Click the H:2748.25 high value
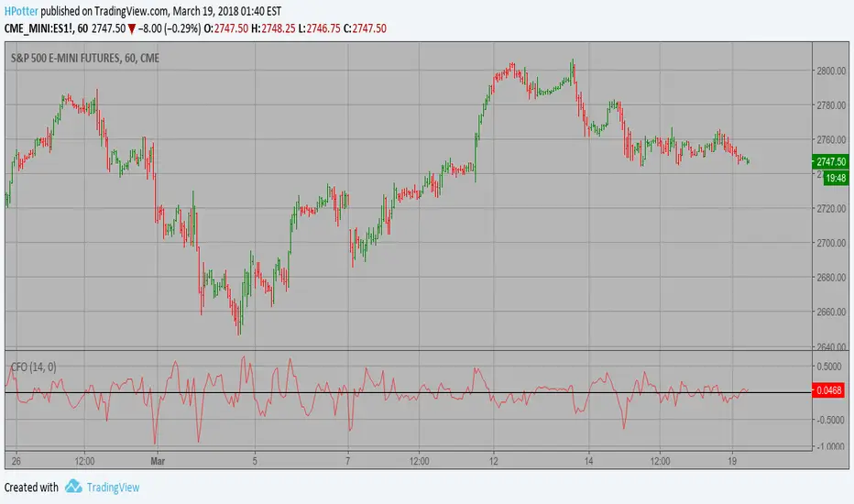Screen dimensions: 854x504 [273, 28]
